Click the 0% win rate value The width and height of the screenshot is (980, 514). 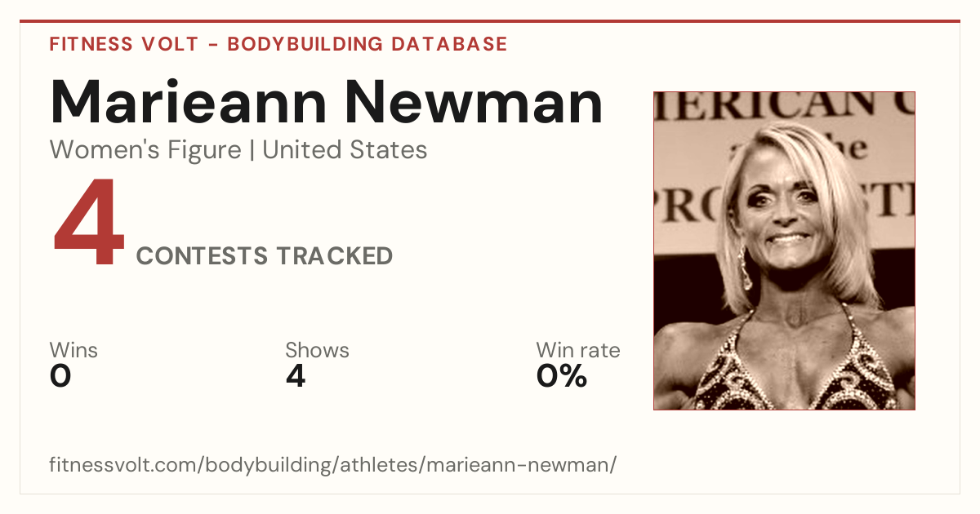pyautogui.click(x=562, y=376)
